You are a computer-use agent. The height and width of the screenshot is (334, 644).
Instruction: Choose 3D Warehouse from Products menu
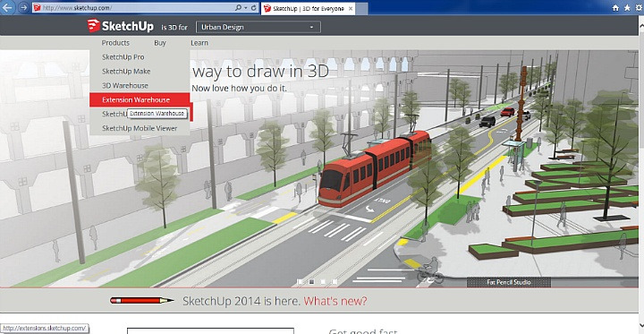point(125,86)
